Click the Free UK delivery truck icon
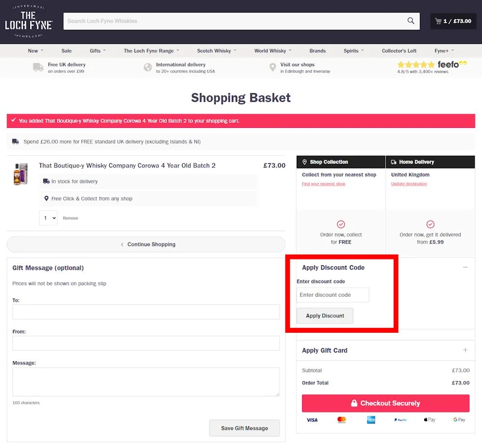Screen dimensions: 482x448 pos(38,67)
